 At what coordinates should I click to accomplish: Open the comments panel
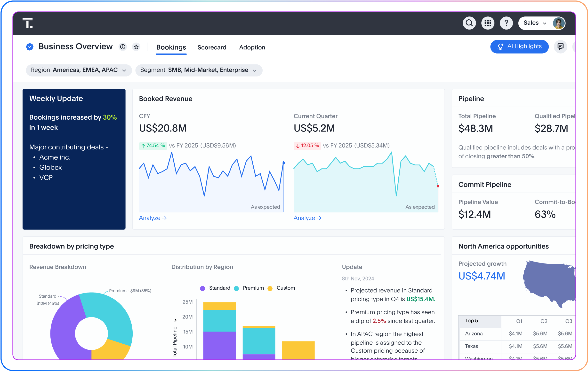pyautogui.click(x=560, y=46)
